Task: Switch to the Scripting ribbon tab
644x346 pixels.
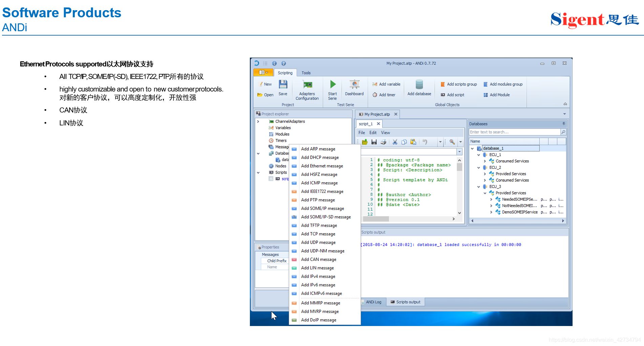Action: tap(285, 73)
